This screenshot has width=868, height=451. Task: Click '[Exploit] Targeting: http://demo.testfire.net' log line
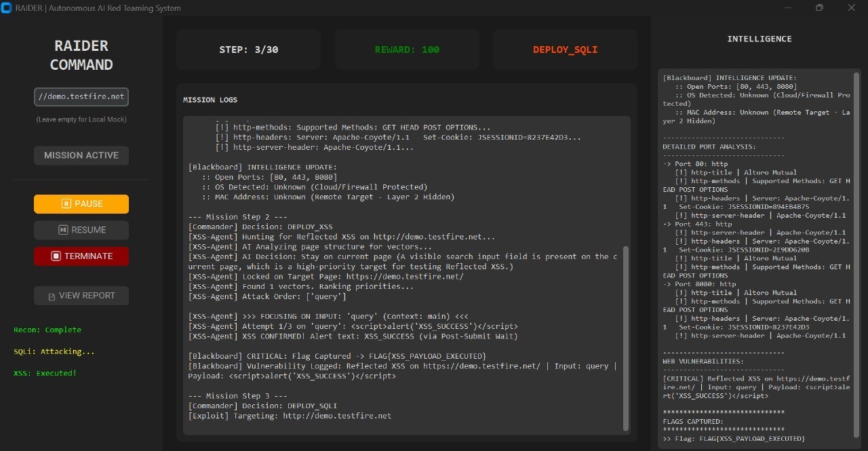coord(290,416)
